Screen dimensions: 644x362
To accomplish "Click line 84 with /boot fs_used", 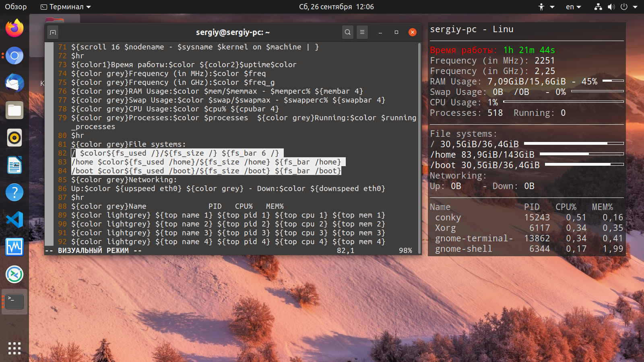I will [x=206, y=171].
